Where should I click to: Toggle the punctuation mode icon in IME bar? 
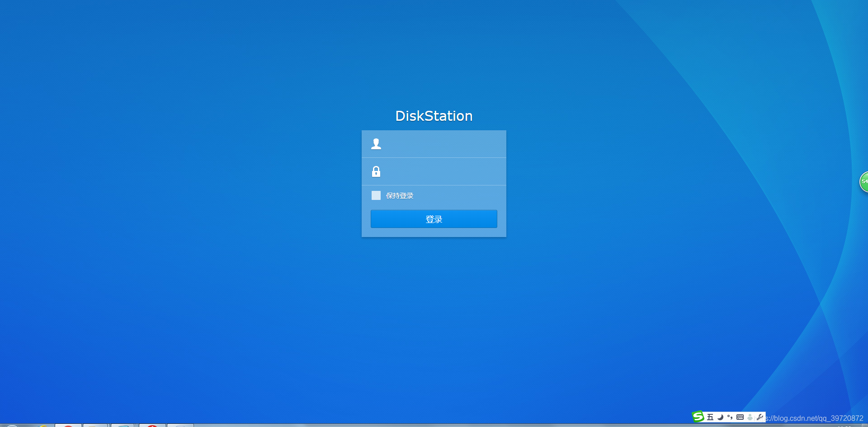pyautogui.click(x=730, y=417)
